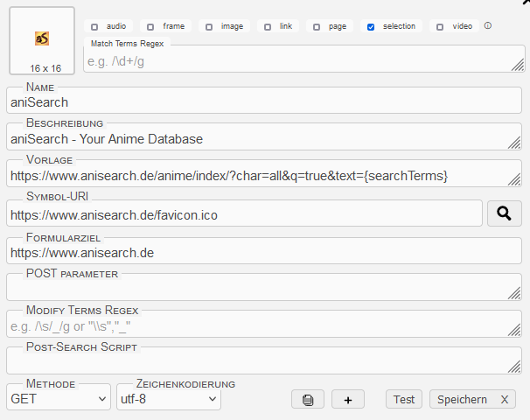Open the Zeichenkodierung utf-8 dropdown
The width and height of the screenshot is (530, 420).
click(168, 399)
